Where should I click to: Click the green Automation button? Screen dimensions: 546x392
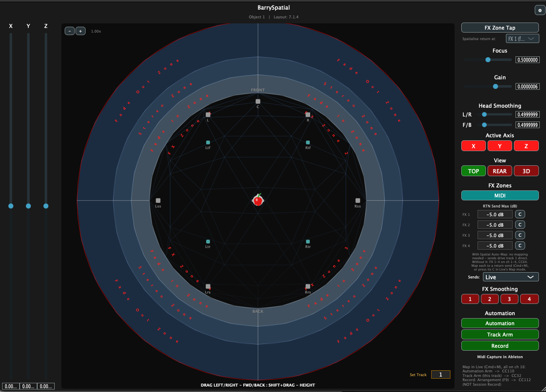pyautogui.click(x=500, y=323)
